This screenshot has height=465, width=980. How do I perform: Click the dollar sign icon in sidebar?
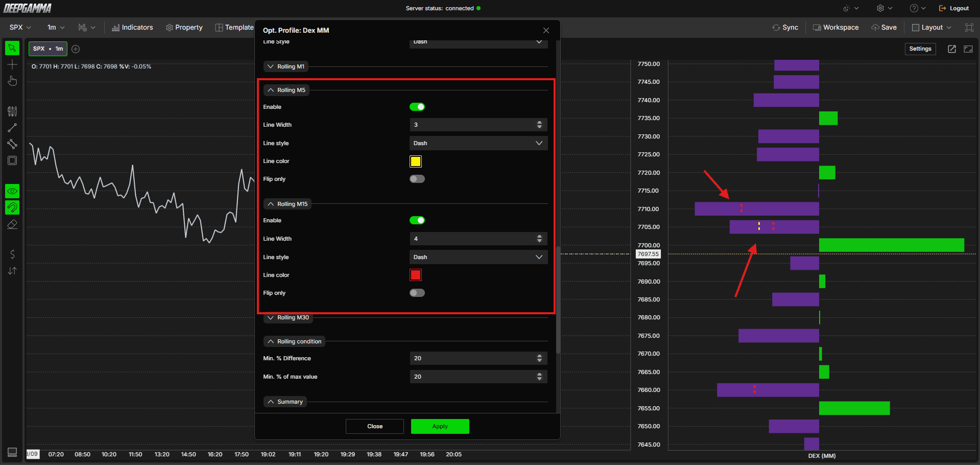[12, 254]
